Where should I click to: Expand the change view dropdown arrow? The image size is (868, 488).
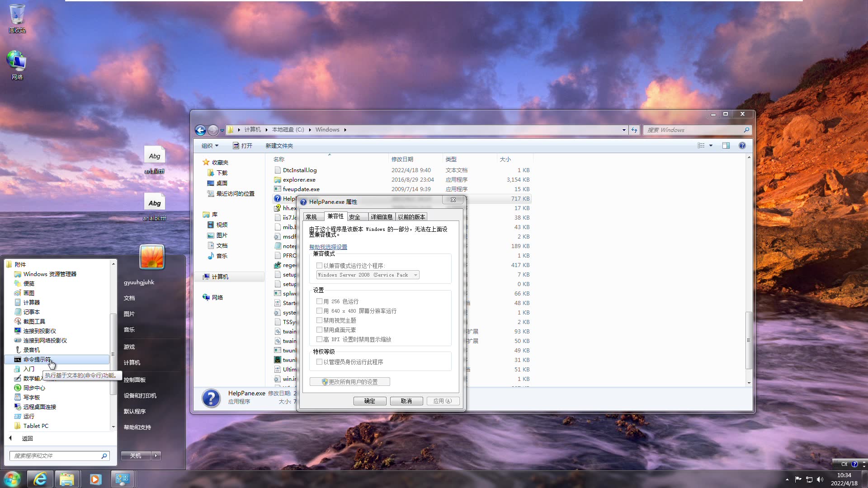(711, 145)
